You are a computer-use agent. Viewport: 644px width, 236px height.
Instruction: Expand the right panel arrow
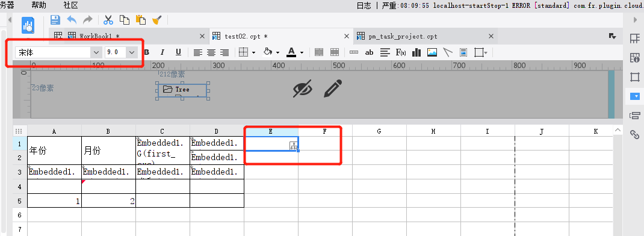(635, 20)
